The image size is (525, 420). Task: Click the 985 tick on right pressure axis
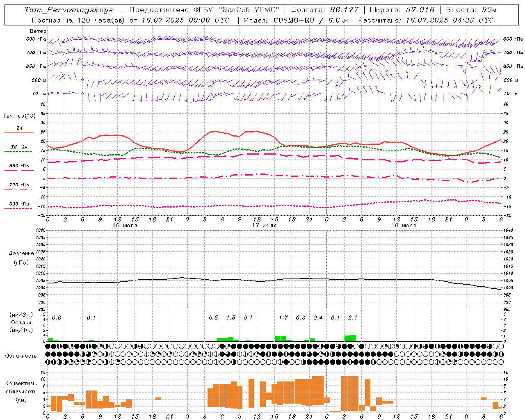507,309
